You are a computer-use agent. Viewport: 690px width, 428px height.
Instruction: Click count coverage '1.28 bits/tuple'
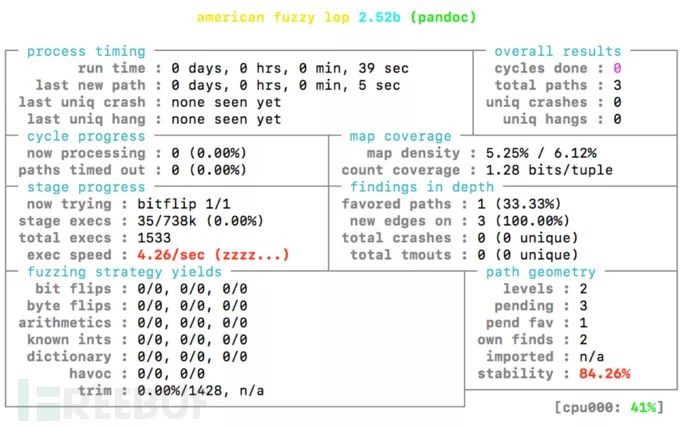(549, 170)
